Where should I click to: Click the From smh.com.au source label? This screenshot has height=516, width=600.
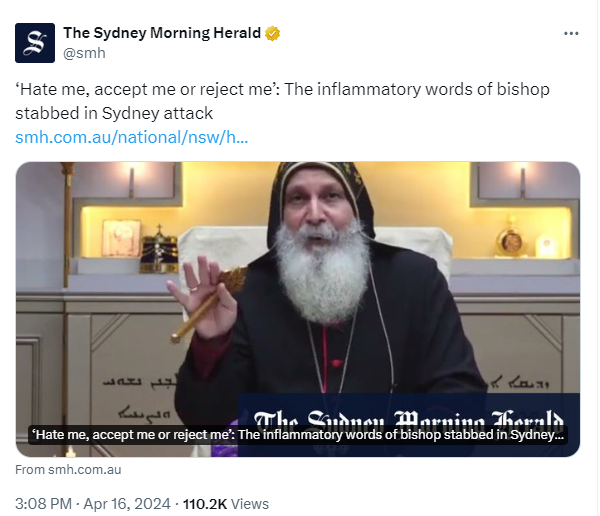(x=68, y=470)
